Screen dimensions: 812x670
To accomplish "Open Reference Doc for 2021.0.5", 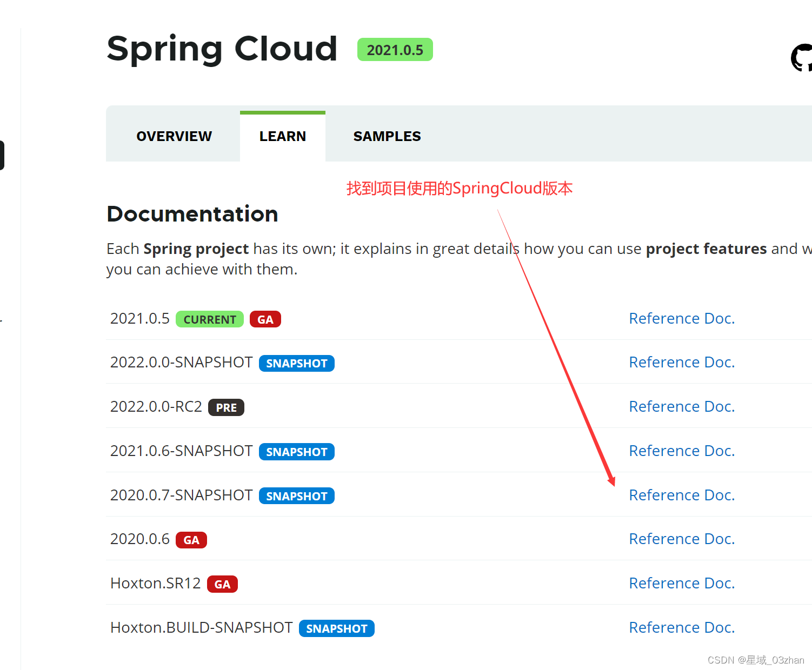I will 682,318.
